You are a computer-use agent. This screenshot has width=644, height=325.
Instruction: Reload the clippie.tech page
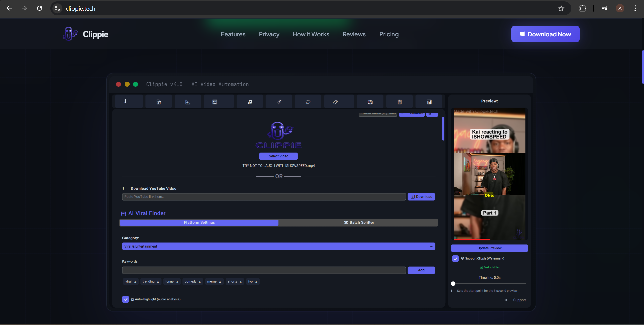[39, 8]
